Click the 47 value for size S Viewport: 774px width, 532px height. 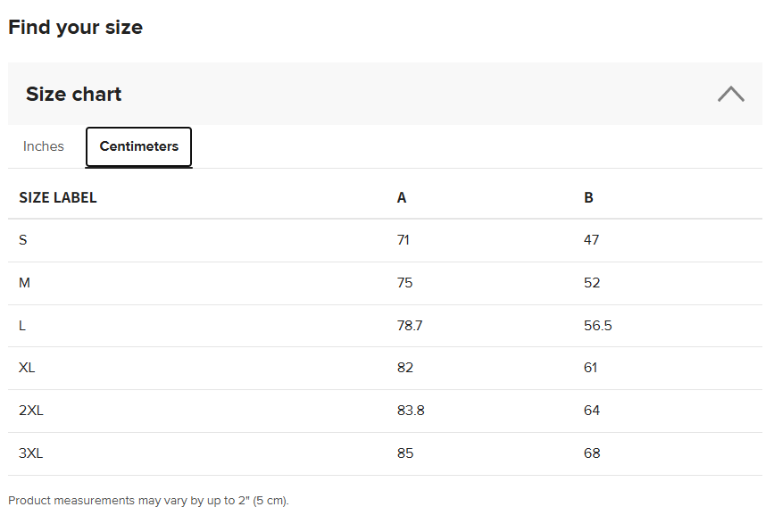click(591, 240)
